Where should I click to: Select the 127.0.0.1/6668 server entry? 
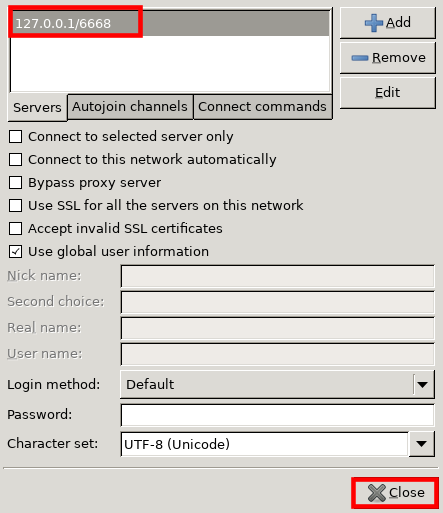170,23
